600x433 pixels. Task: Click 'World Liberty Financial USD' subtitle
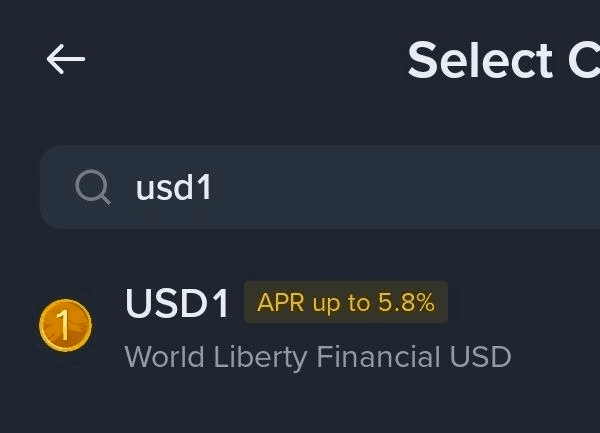pos(318,356)
